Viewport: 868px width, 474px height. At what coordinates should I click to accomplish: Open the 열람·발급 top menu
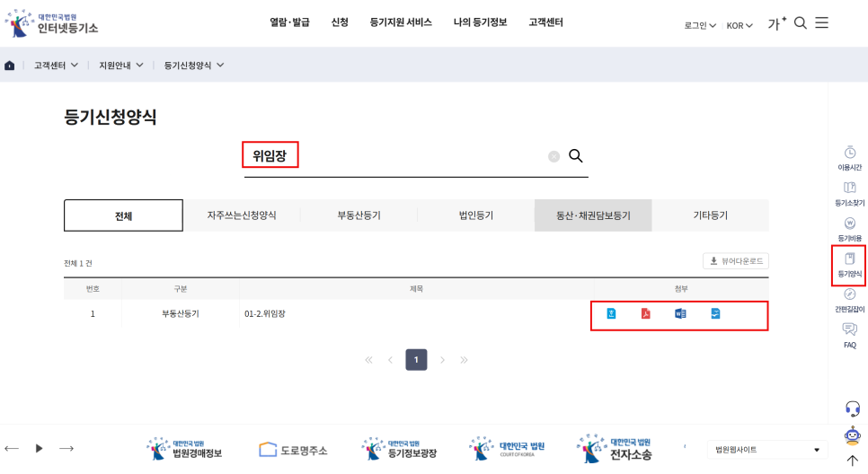pos(289,22)
